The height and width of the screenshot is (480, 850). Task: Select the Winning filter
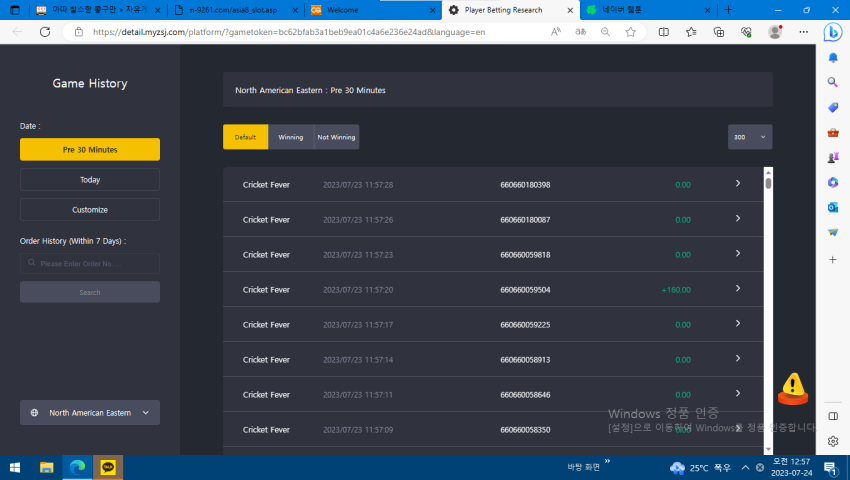[291, 137]
